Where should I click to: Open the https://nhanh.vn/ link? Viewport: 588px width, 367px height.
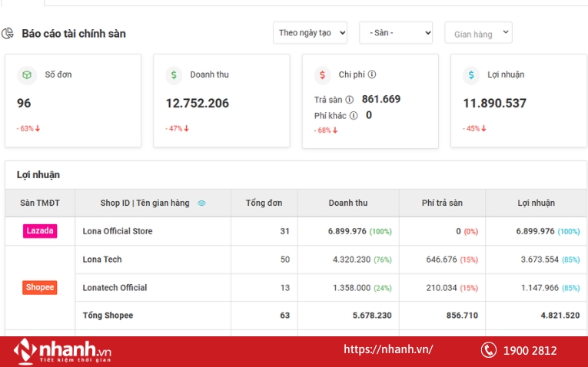(x=388, y=349)
